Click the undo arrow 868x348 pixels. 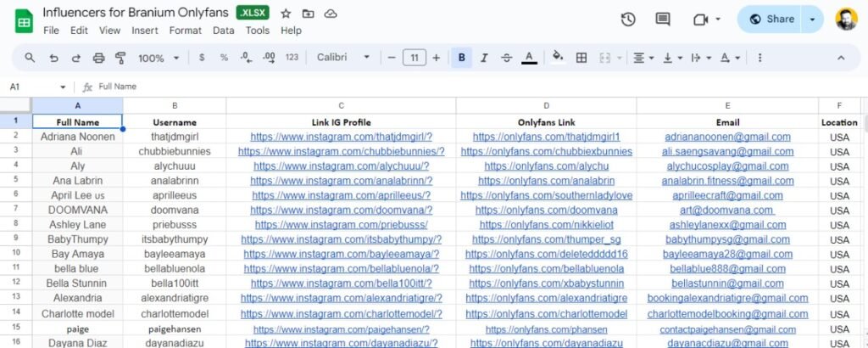coord(53,58)
